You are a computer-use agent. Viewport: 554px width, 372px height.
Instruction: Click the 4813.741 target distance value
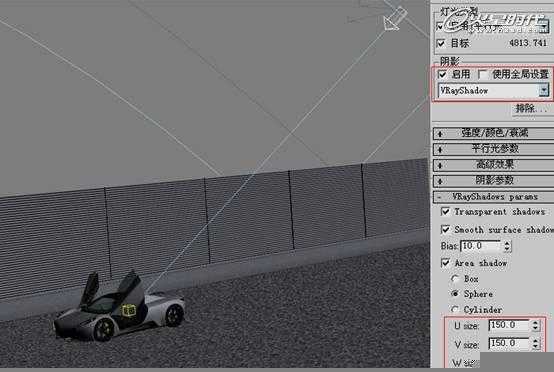[x=528, y=43]
